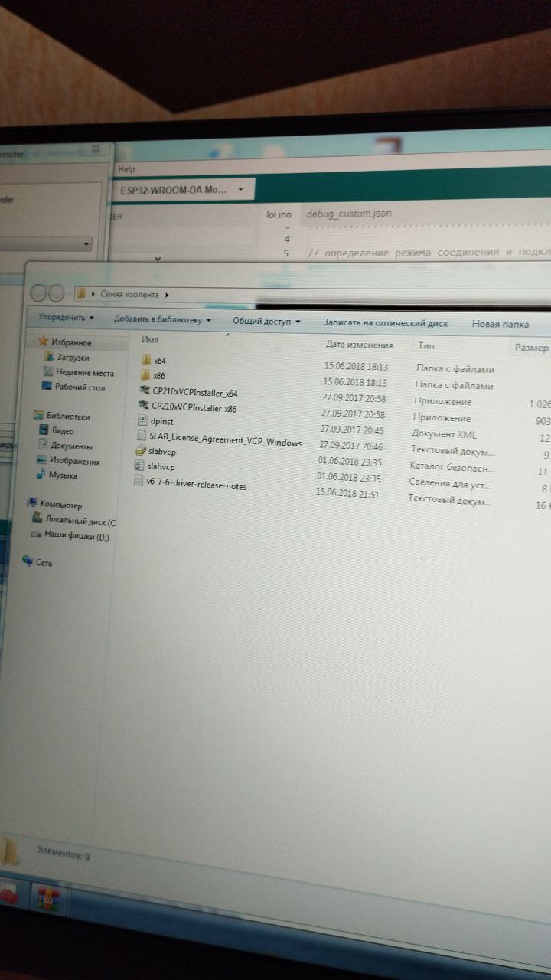Click the Музыка library icon
Screen dimensions: 551x980
(x=41, y=475)
